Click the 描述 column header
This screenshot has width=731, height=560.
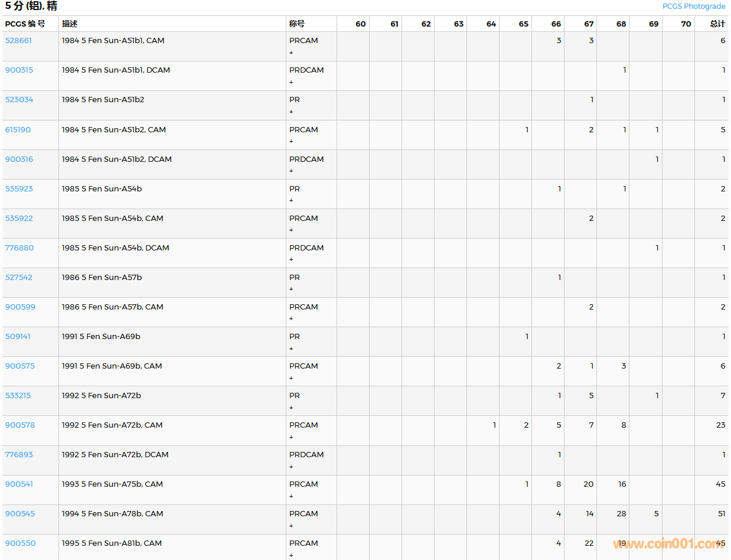(70, 24)
